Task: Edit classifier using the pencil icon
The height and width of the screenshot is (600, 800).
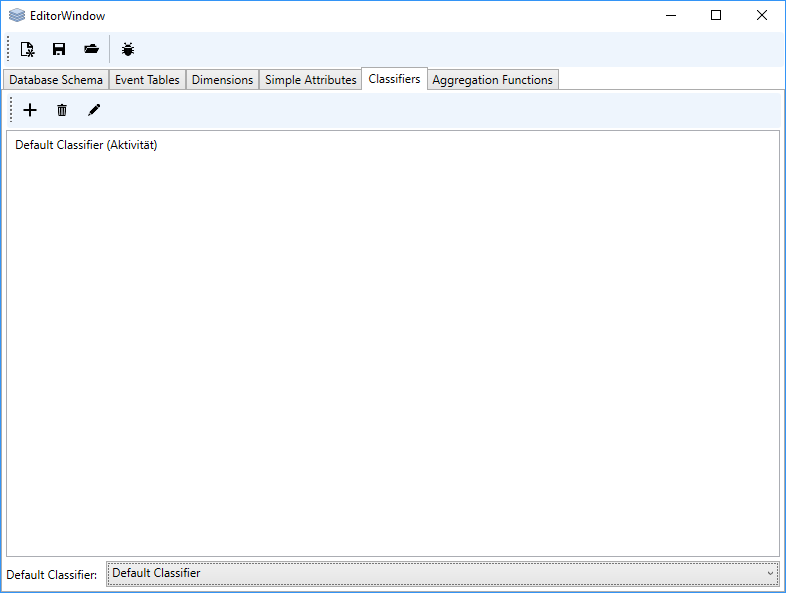Action: point(94,110)
